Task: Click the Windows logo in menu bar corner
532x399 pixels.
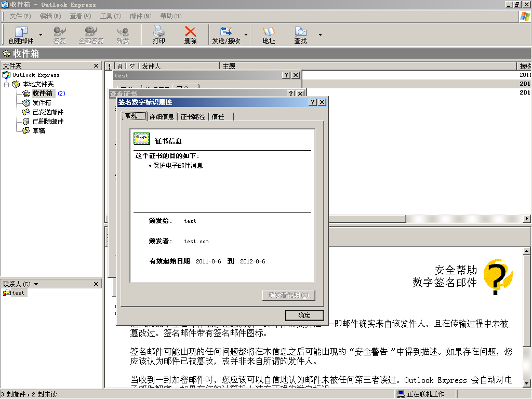Action: tap(525, 16)
